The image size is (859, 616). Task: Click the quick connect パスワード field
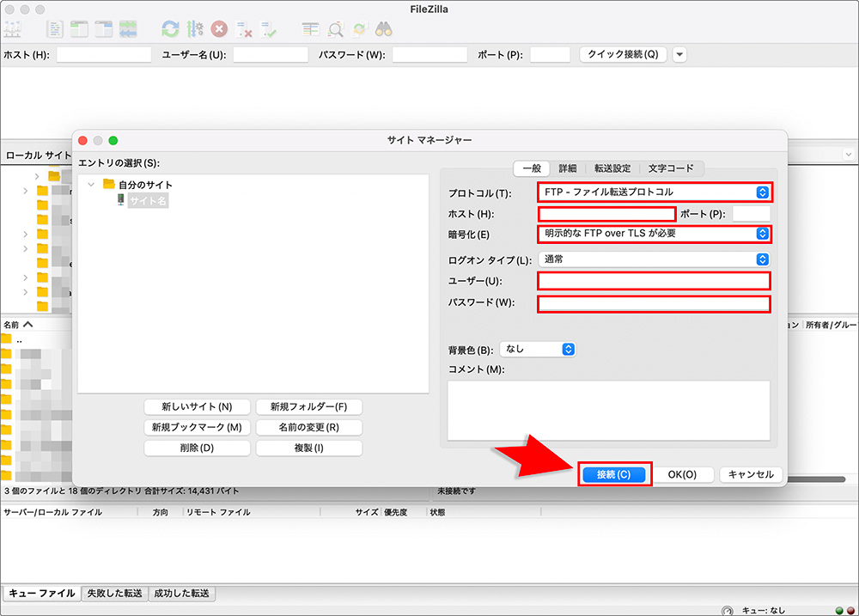(x=429, y=54)
